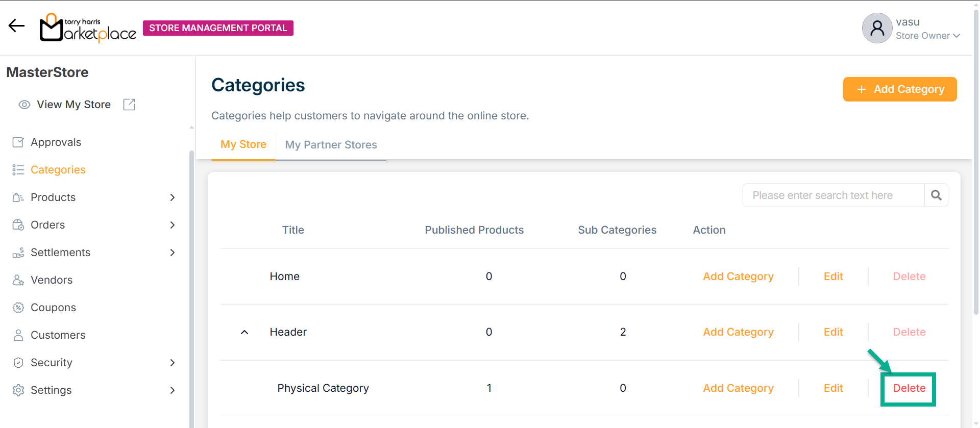Click the eye icon for View My Store
The image size is (980, 428).
point(24,105)
